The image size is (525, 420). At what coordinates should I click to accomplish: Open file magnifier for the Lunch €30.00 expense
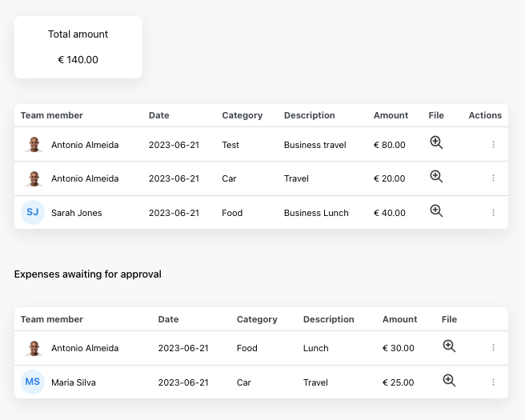pyautogui.click(x=449, y=346)
